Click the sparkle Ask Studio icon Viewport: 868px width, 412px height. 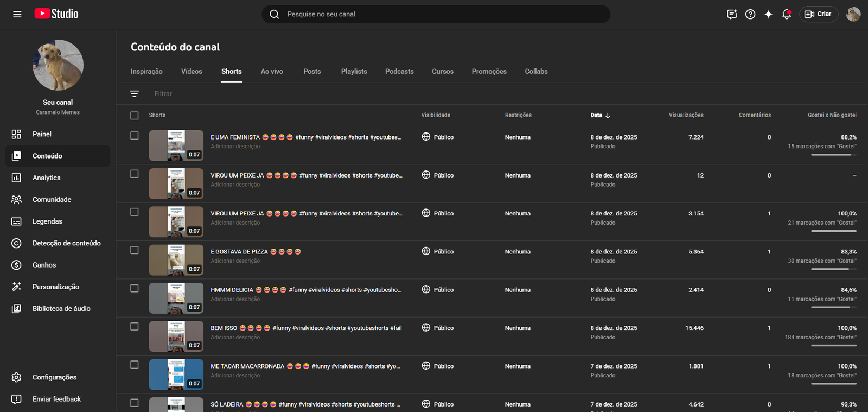pos(768,14)
